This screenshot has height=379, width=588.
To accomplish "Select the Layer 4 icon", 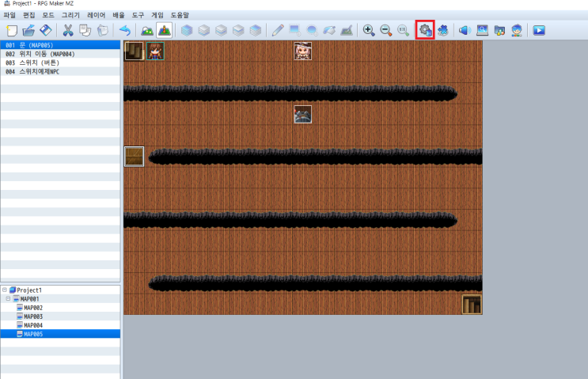I will coord(256,30).
